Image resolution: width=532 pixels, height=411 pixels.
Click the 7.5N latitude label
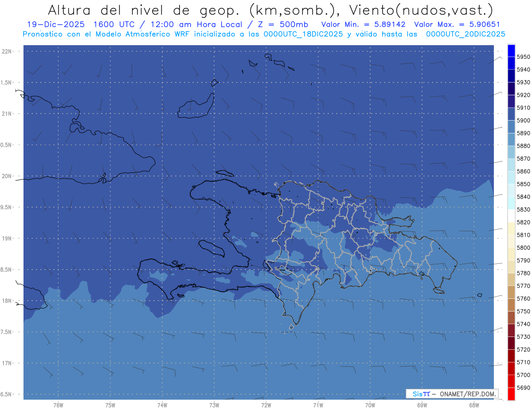click(x=6, y=332)
